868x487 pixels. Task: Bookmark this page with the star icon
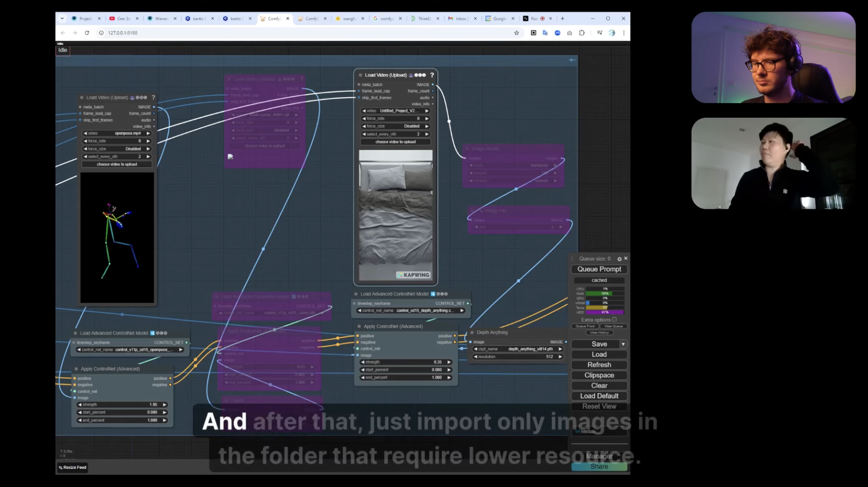(x=516, y=33)
